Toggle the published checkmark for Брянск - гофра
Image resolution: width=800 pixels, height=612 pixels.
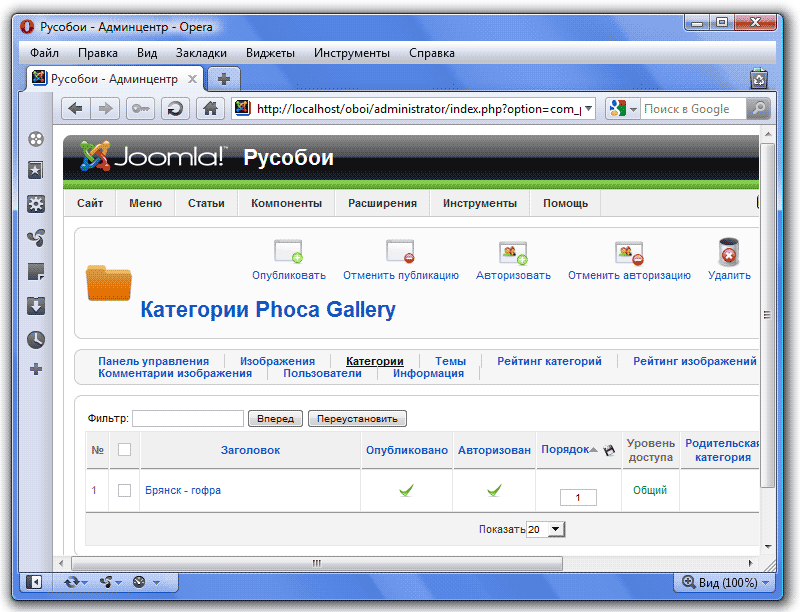[x=406, y=490]
